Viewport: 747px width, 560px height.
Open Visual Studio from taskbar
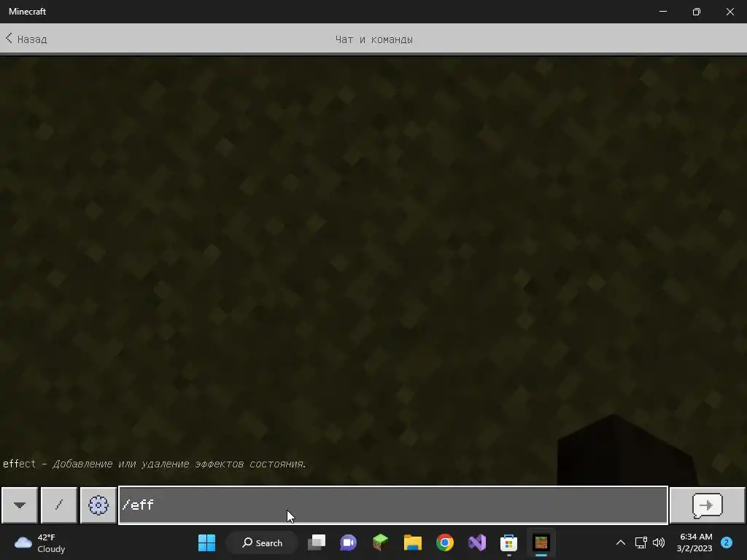(477, 542)
